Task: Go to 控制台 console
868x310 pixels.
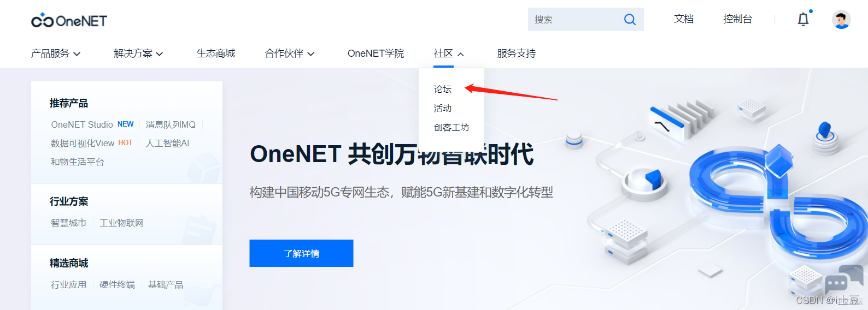Action: (x=737, y=19)
